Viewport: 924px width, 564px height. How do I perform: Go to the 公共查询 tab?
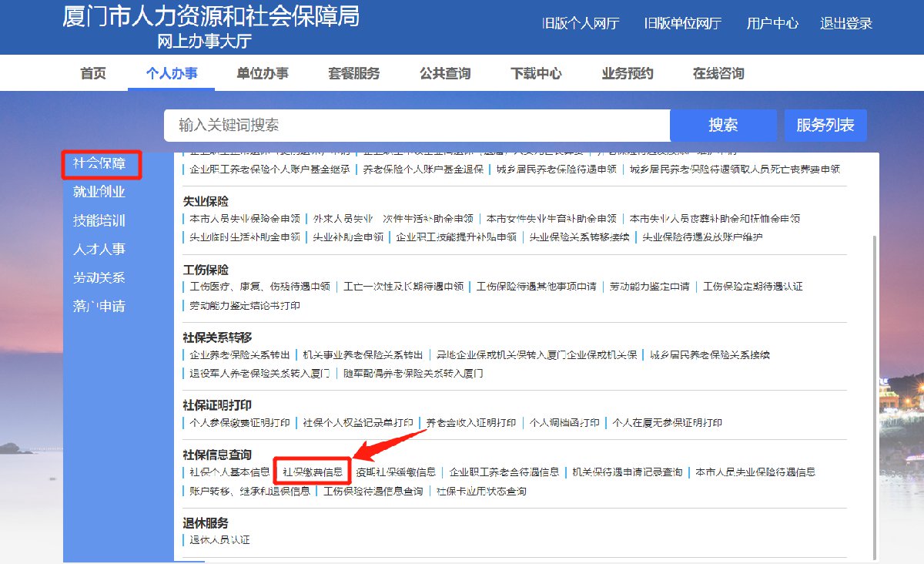coord(445,74)
